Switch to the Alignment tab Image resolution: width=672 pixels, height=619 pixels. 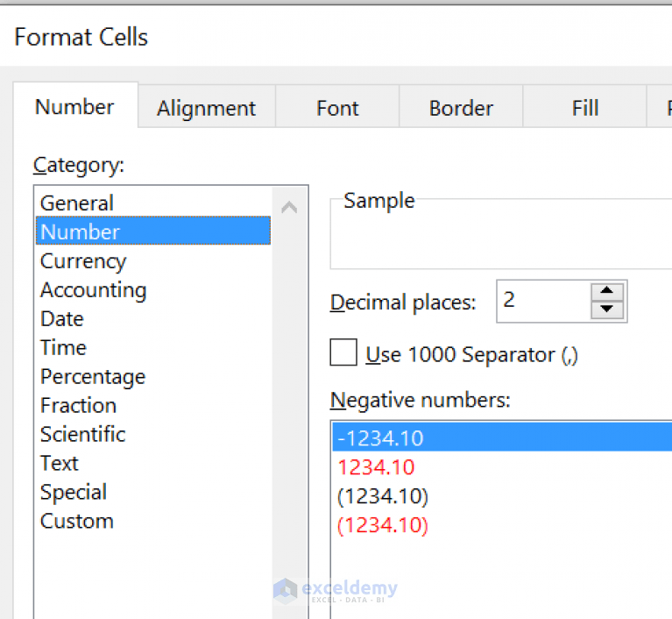pyautogui.click(x=206, y=109)
